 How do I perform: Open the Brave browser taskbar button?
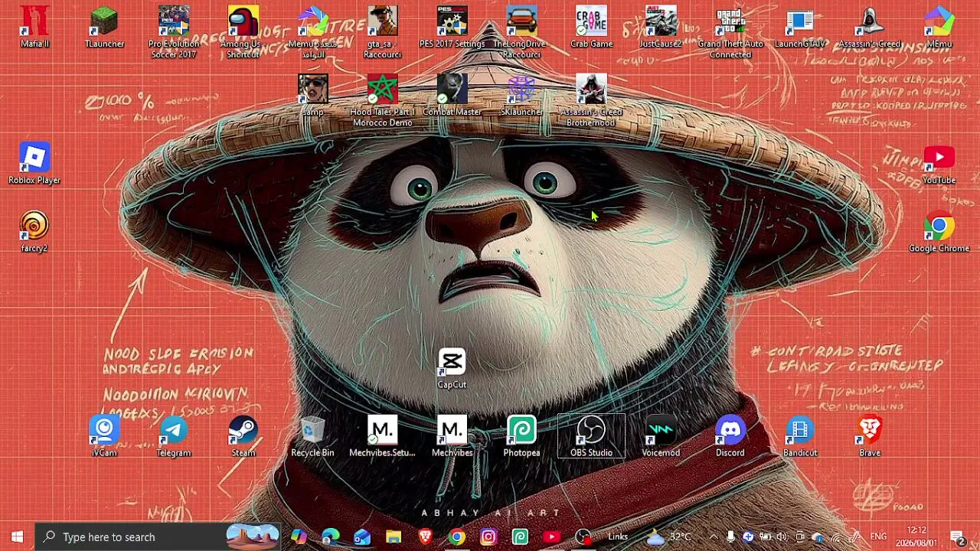click(425, 536)
